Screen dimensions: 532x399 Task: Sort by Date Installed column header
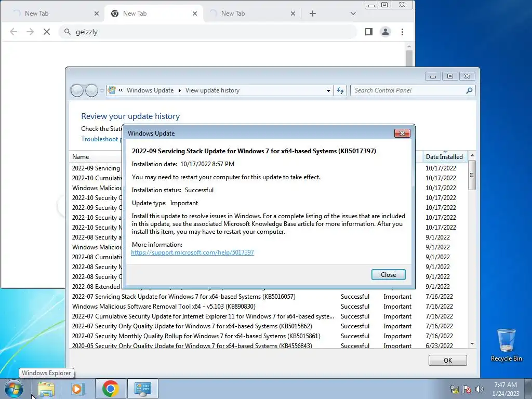pos(444,157)
